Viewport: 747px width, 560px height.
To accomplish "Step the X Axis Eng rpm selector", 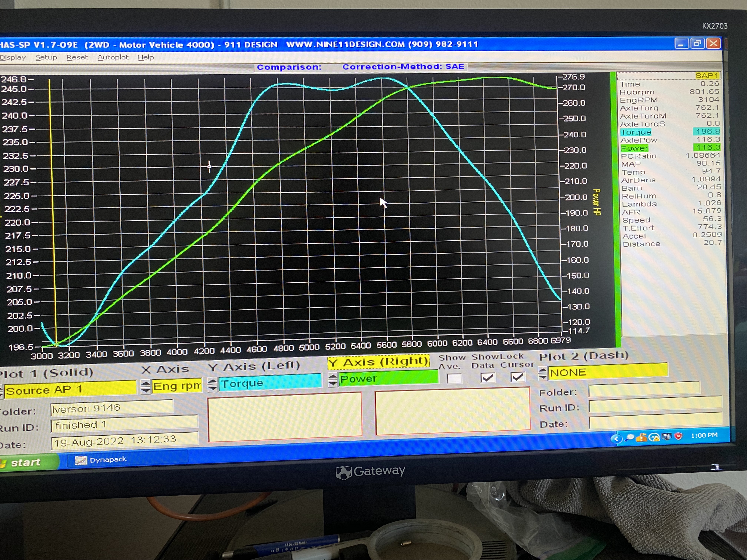I will (146, 387).
